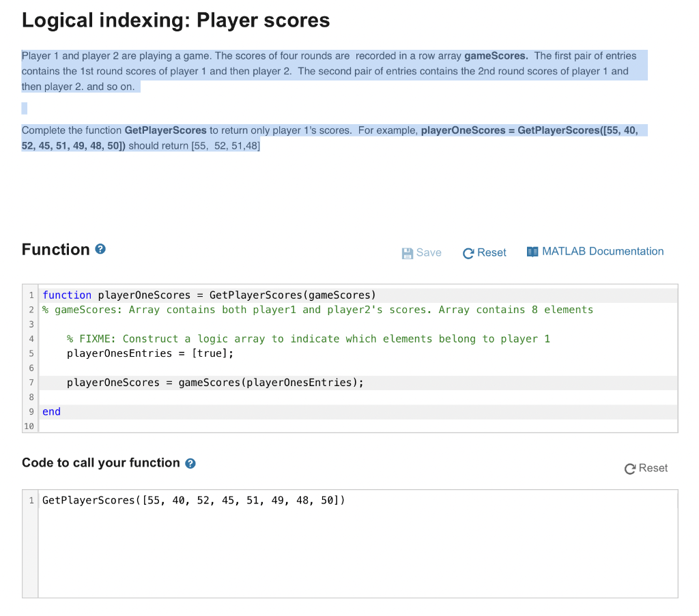
Task: Click the playerOnesEntries = [true]; line
Action: pyautogui.click(x=150, y=353)
